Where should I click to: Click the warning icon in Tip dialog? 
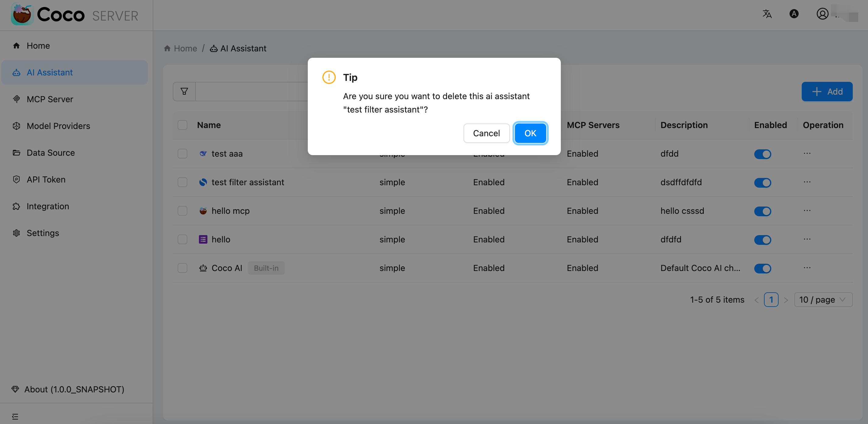pyautogui.click(x=329, y=77)
